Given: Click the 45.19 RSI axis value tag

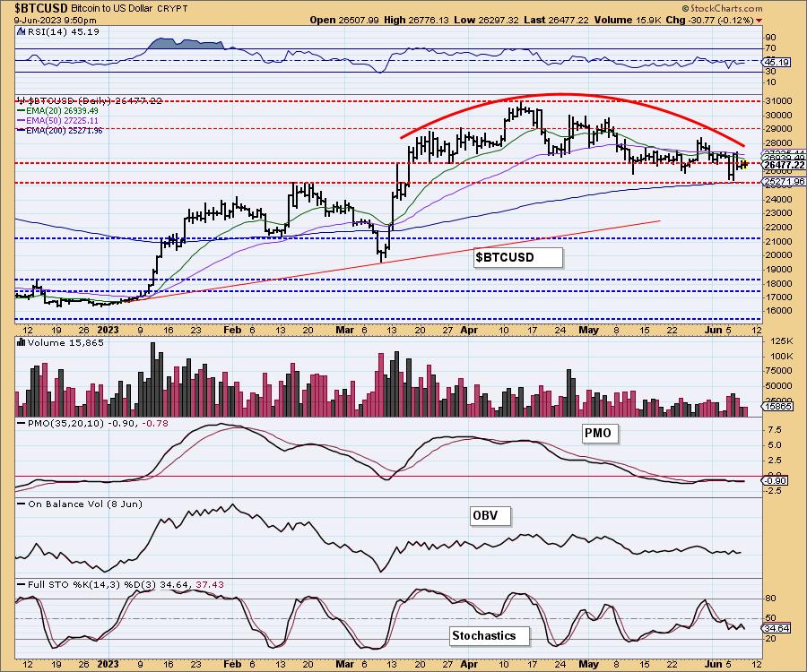Looking at the screenshot, I should pos(777,62).
